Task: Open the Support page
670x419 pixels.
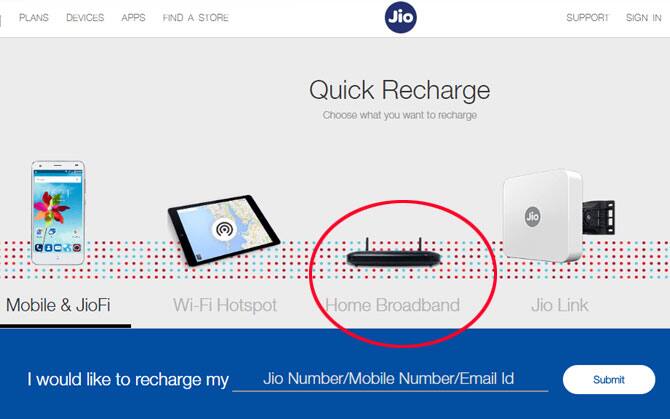Action: coord(587,18)
